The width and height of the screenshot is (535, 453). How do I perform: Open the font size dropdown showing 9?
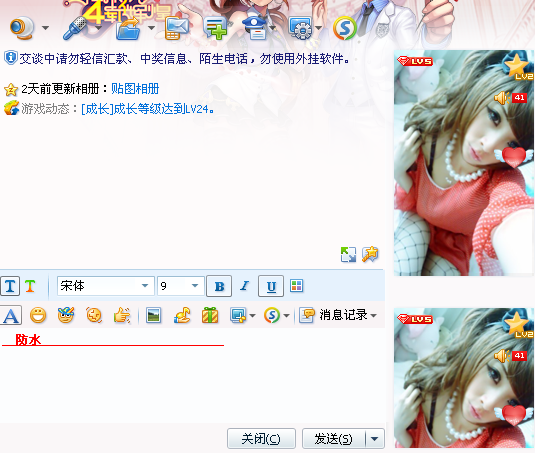(x=181, y=286)
